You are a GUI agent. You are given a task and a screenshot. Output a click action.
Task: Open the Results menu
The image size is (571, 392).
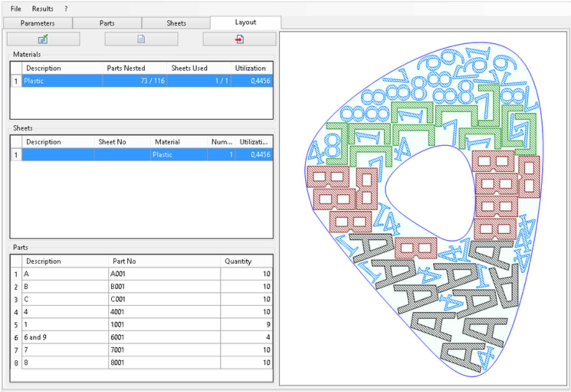click(43, 8)
